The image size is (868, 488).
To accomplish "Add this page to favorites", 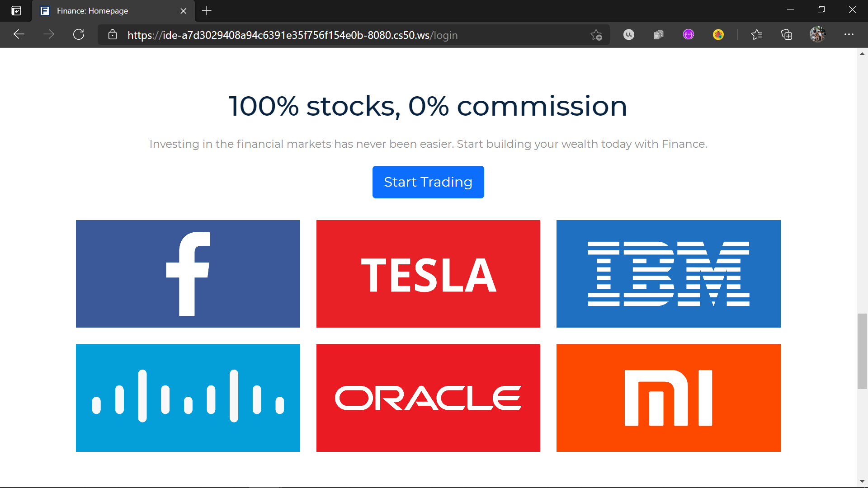I will coord(596,35).
